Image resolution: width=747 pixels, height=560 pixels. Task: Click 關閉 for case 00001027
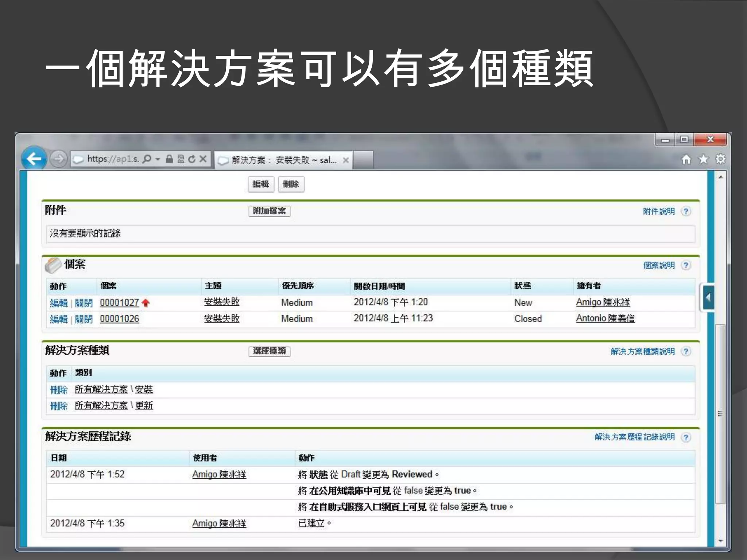[x=84, y=303]
